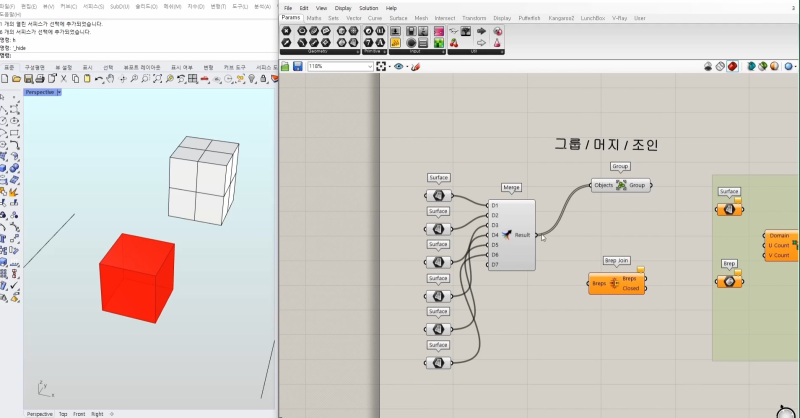
Task: Save the Grasshopper document with disk icon
Action: point(298,66)
